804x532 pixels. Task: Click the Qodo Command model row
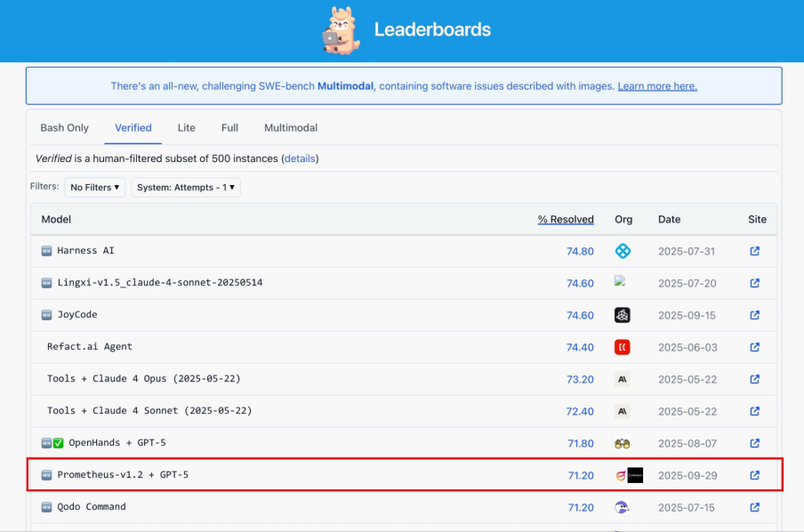(92, 507)
